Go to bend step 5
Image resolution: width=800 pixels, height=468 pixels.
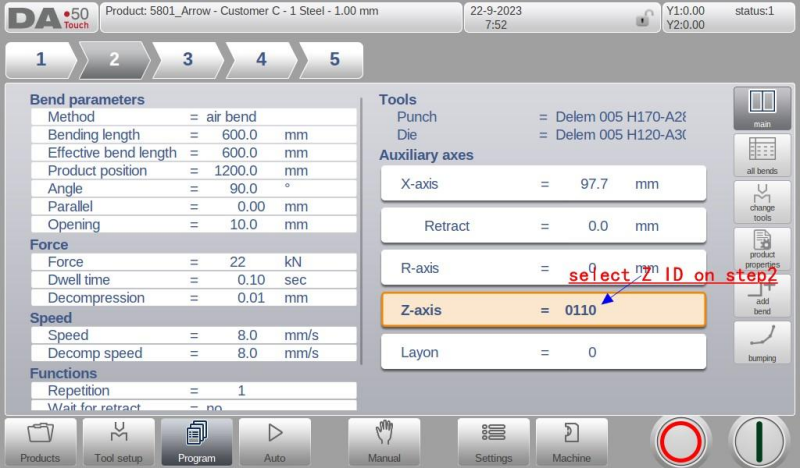click(333, 60)
